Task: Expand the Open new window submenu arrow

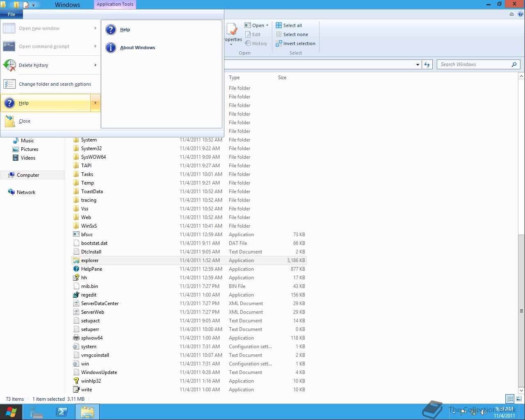Action: pyautogui.click(x=95, y=28)
